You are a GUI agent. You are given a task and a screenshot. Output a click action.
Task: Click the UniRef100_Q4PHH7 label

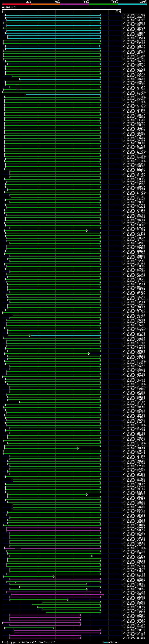133,599
